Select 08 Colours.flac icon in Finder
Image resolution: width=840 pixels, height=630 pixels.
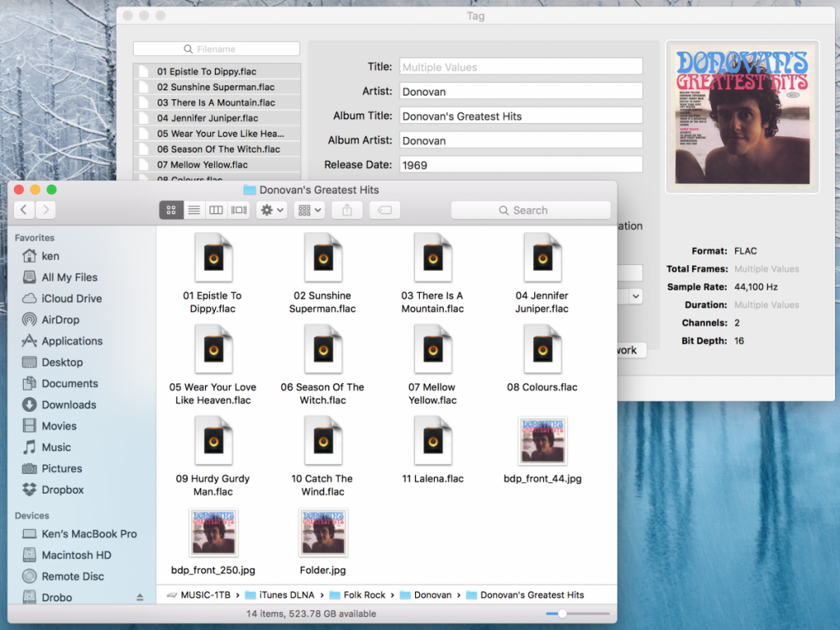[543, 349]
